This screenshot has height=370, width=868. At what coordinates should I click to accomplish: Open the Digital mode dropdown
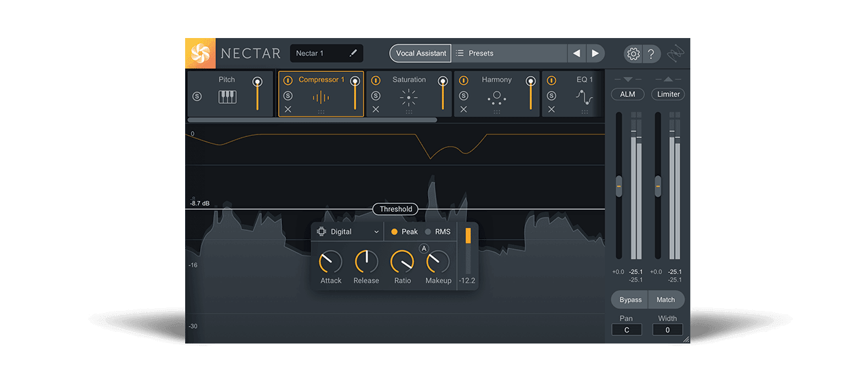click(x=349, y=232)
